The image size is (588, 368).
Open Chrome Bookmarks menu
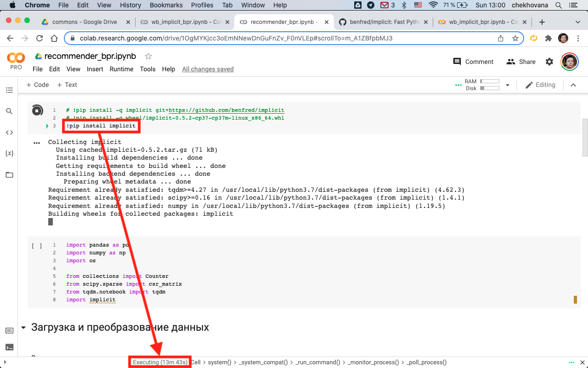pos(165,5)
